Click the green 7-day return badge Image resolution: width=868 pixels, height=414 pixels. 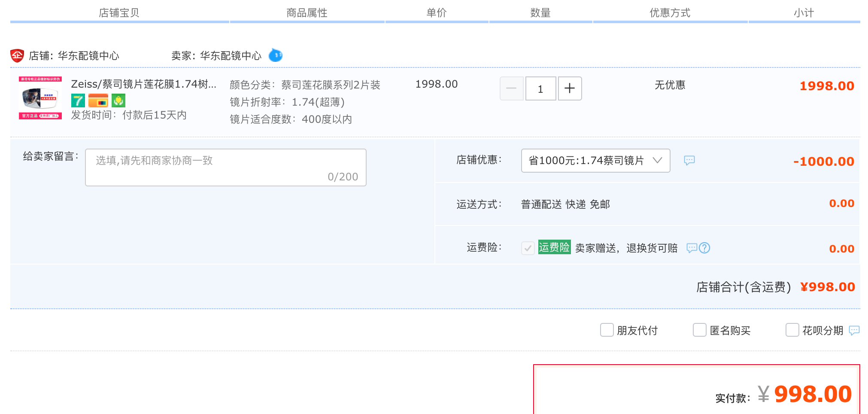pyautogui.click(x=78, y=101)
